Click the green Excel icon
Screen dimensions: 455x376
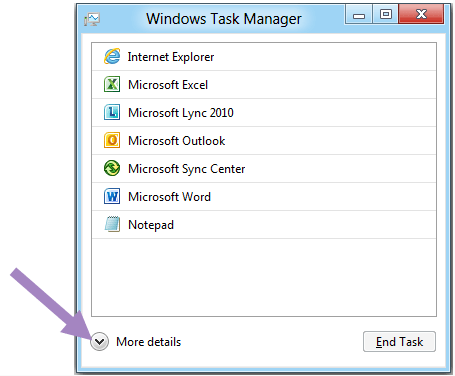pyautogui.click(x=112, y=84)
